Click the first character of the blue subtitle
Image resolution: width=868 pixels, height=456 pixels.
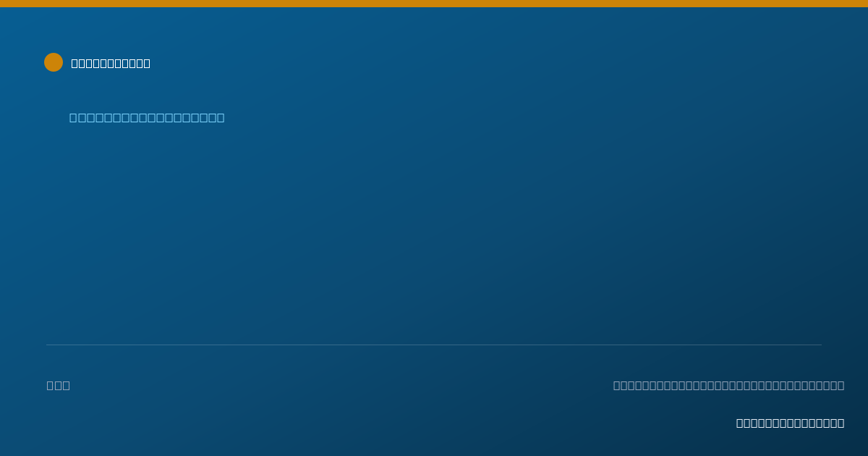point(74,117)
